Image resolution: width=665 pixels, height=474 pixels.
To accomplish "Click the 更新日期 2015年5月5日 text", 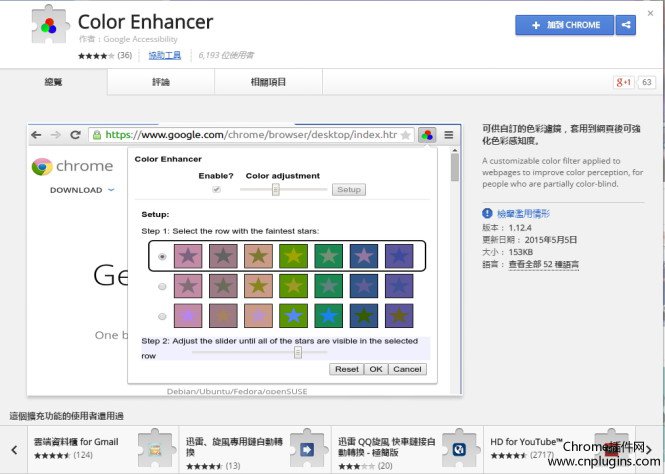I will (529, 240).
